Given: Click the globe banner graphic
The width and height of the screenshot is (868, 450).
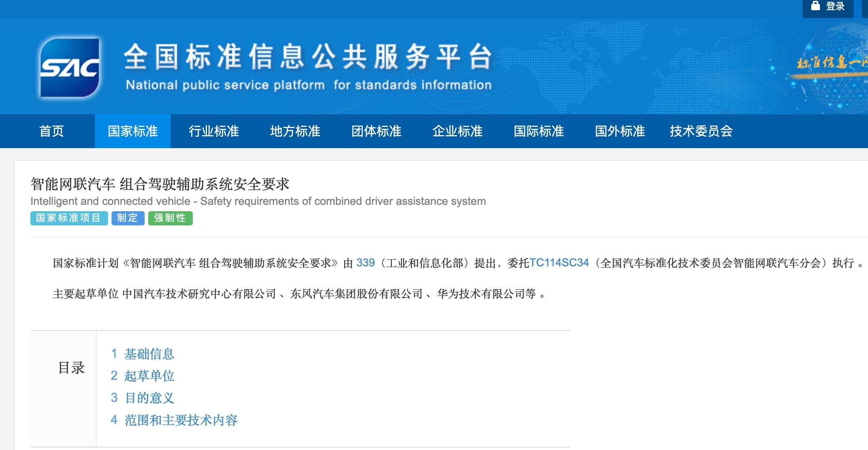Looking at the screenshot, I should 828,67.
